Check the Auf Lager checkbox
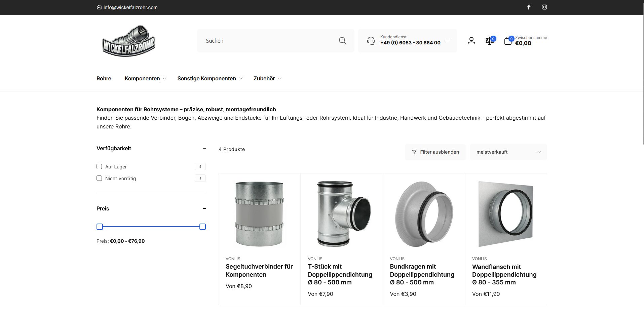Viewport: 644px width, 316px height. (x=99, y=166)
